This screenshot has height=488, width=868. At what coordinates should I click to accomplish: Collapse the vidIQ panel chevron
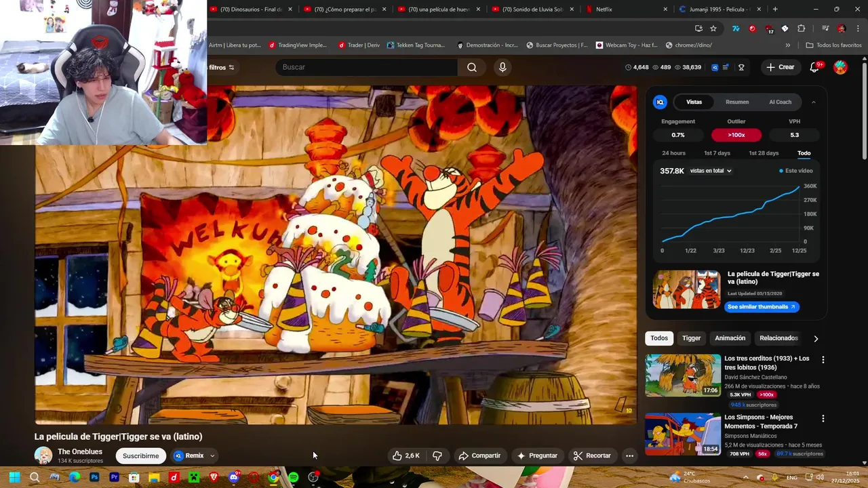pos(814,102)
